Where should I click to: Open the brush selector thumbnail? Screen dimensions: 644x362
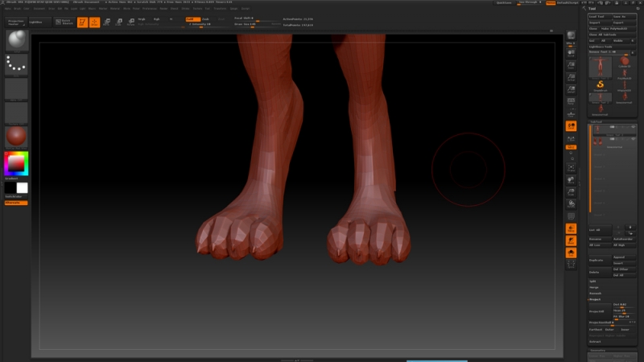(16, 41)
